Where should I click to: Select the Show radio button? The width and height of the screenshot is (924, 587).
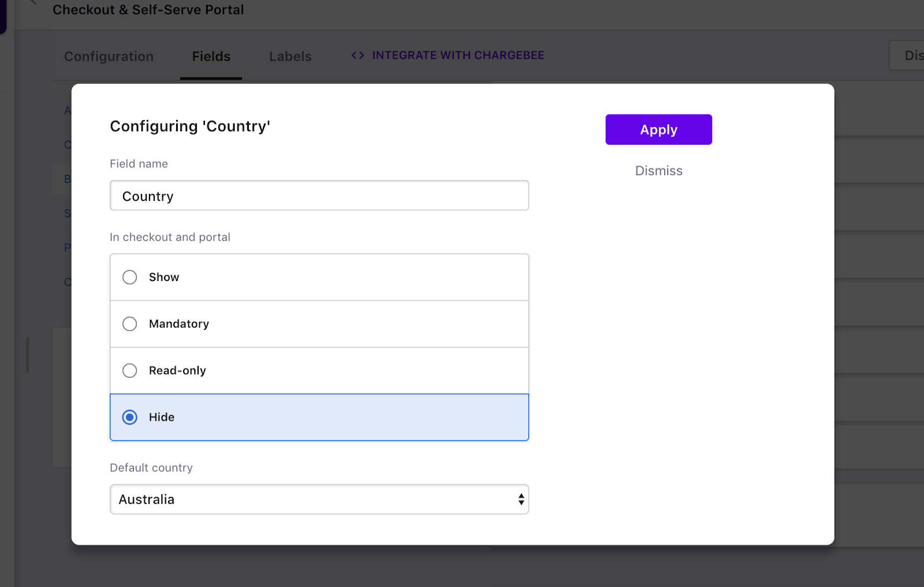130,277
